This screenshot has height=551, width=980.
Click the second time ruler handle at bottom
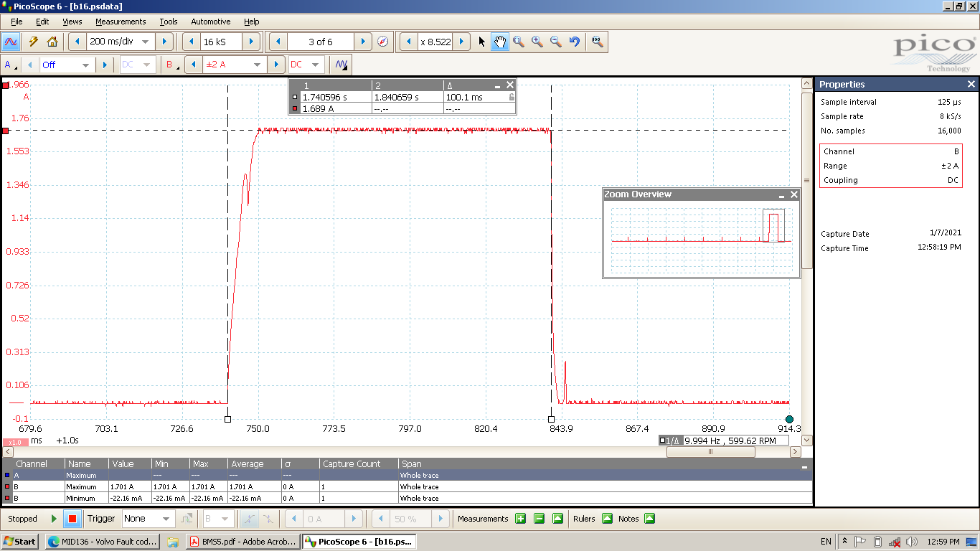click(x=551, y=419)
